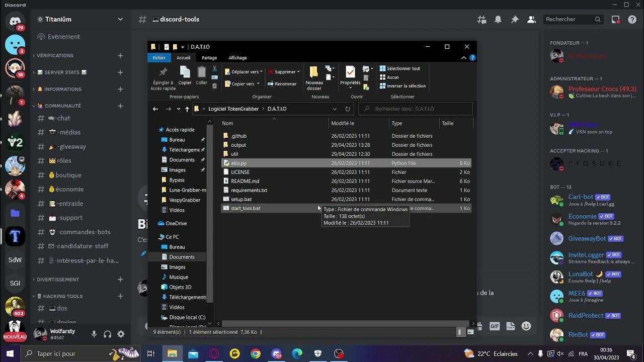The image size is (644, 362).
Task: Open emoji picker in Discord
Action: click(x=526, y=326)
